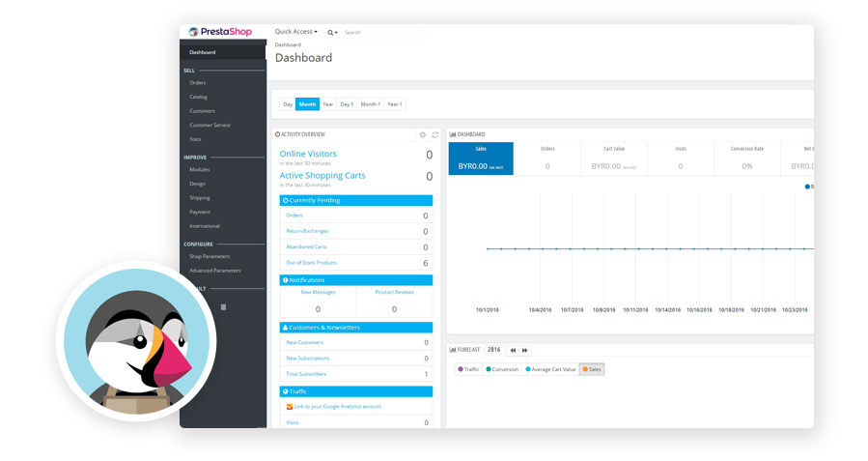Open the Quick Access dropdown

click(x=296, y=32)
